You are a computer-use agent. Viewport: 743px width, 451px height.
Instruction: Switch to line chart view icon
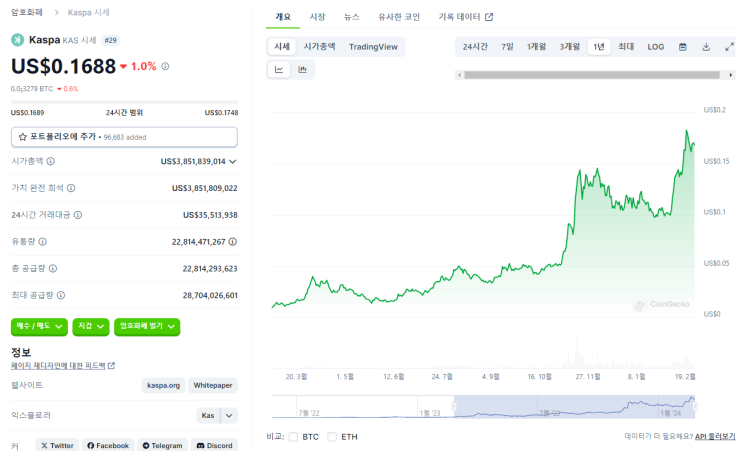coord(279,70)
